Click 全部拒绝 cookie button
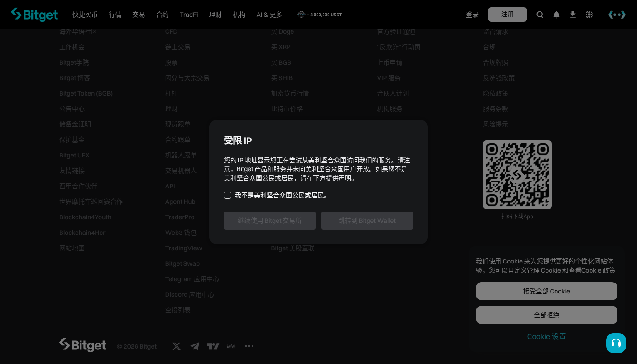 [546, 315]
